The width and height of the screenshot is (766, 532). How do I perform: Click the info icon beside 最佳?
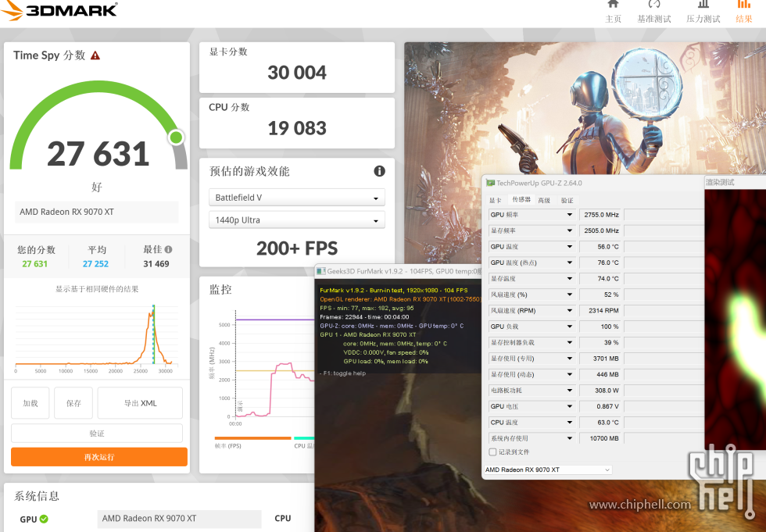(x=169, y=249)
